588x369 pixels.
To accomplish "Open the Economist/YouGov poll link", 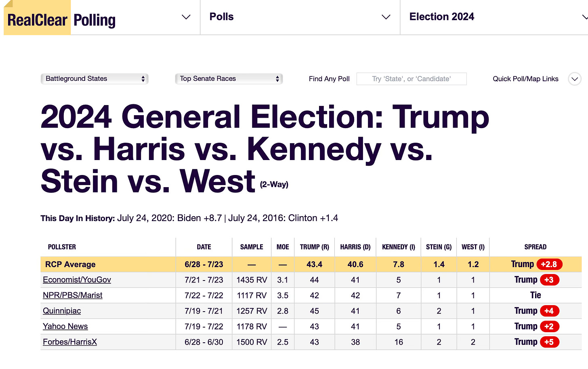I will click(77, 280).
